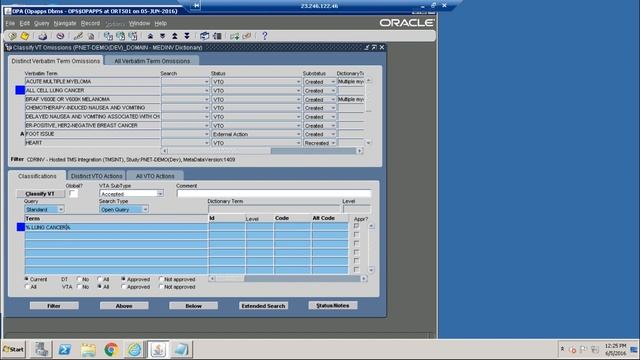Open the Query menu
This screenshot has height=360, width=640.
[41, 24]
